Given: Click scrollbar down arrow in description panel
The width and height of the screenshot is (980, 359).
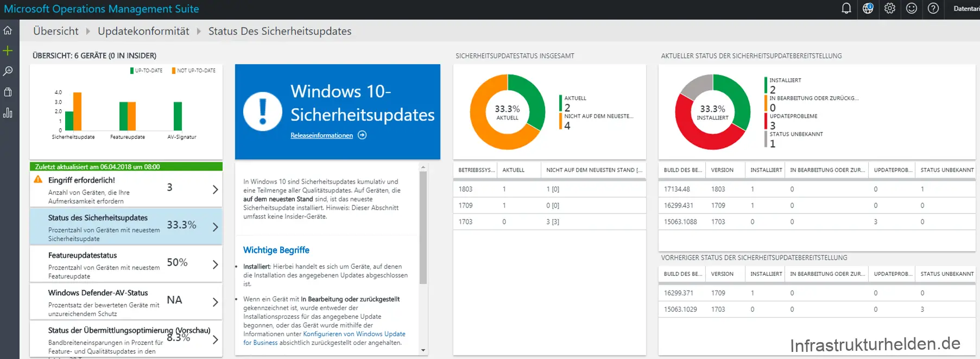Looking at the screenshot, I should click(x=423, y=350).
